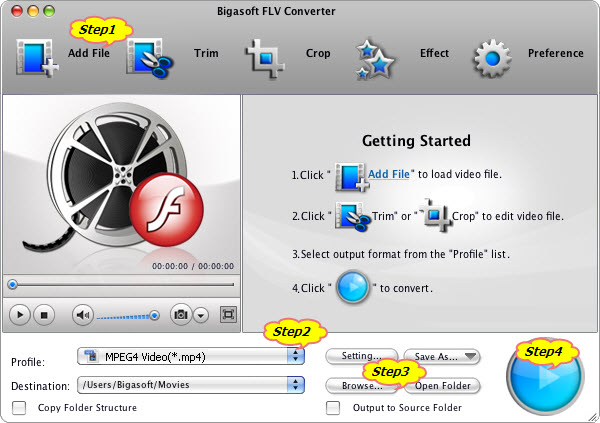Click the Crop toolbar label
This screenshot has width=600, height=423.
(318, 53)
